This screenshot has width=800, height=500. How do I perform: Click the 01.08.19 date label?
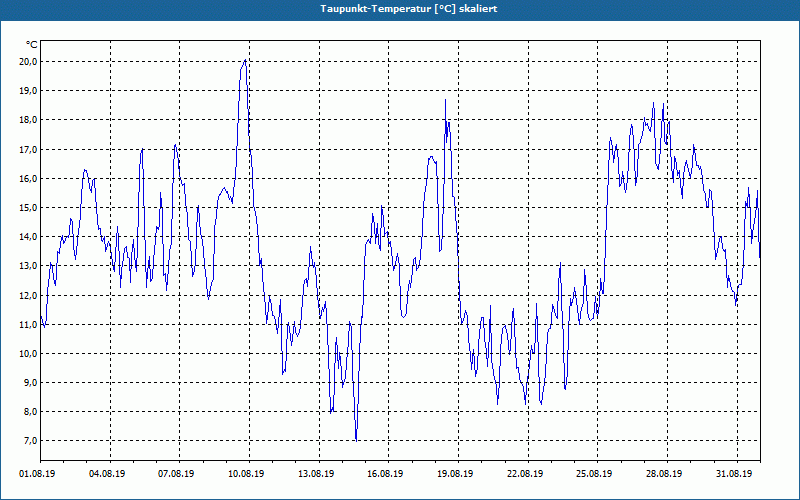pos(37,474)
